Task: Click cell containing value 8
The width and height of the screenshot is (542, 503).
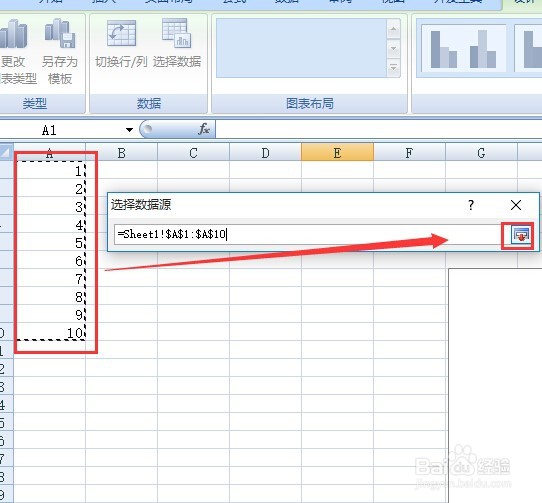Action: pos(49,296)
